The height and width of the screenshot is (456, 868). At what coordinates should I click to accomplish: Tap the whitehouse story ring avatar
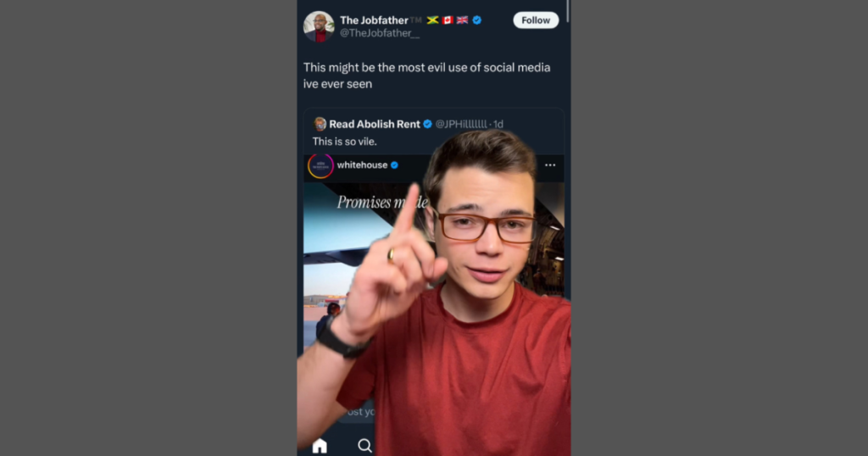(x=320, y=165)
